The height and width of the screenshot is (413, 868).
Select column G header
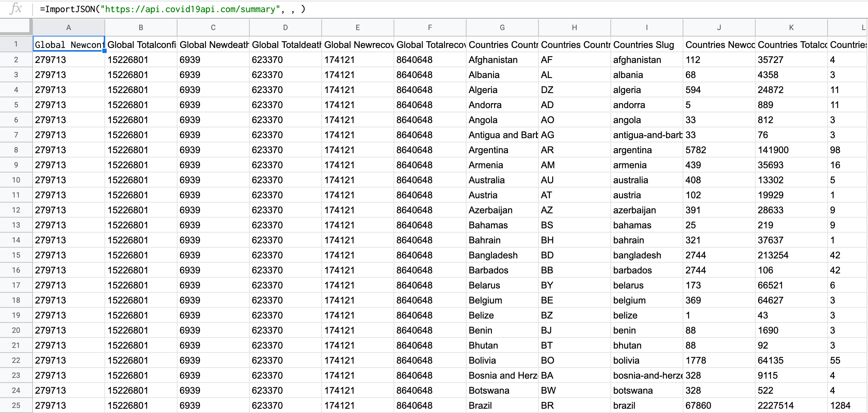tap(502, 28)
